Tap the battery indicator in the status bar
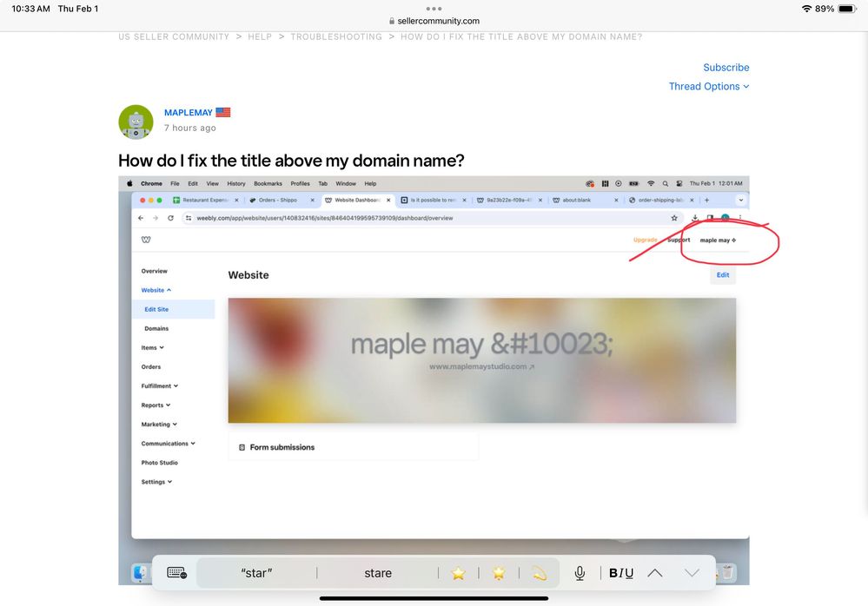The width and height of the screenshot is (868, 606). (x=847, y=9)
